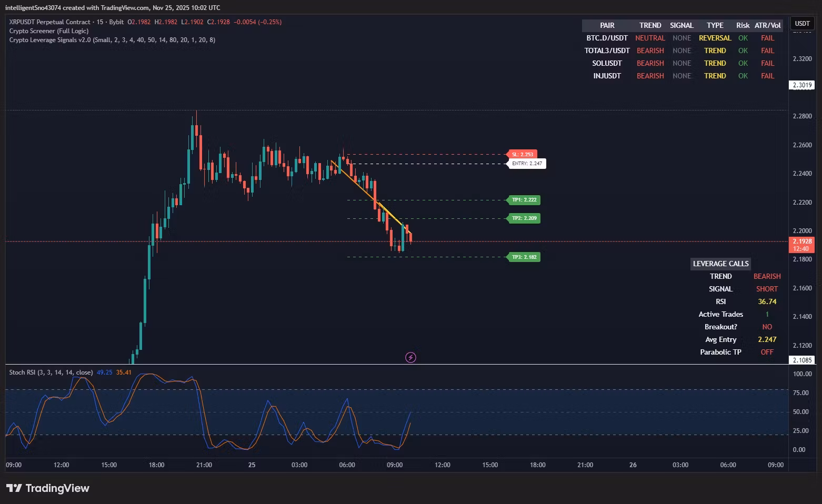Click the LEVERAGE CALLS table header
822x504 pixels.
[720, 264]
